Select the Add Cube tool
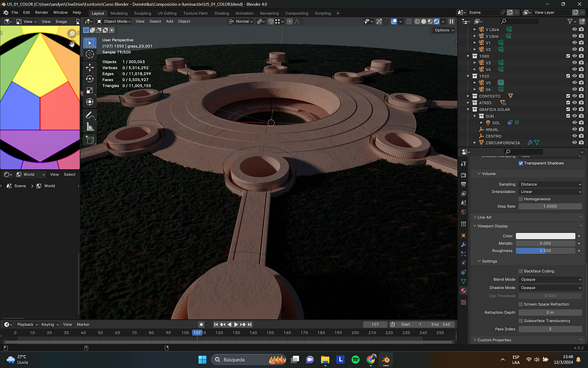This screenshot has width=588, height=368. pos(90,140)
